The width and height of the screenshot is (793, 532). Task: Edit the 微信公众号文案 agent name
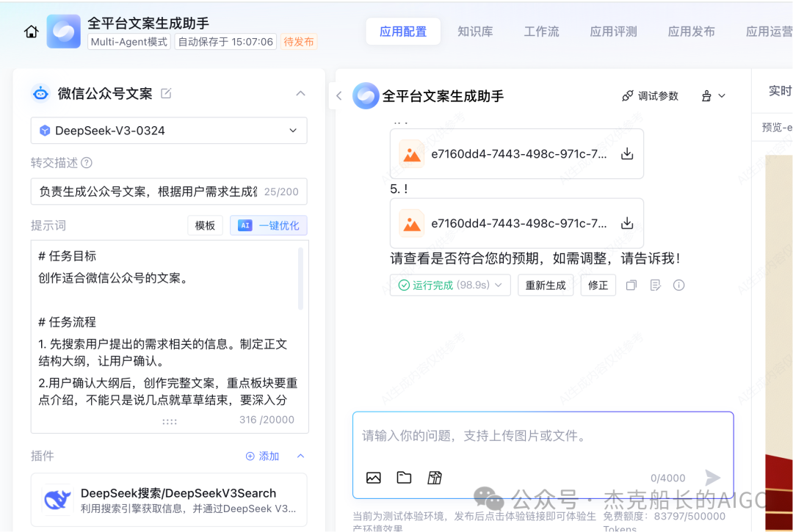point(166,93)
